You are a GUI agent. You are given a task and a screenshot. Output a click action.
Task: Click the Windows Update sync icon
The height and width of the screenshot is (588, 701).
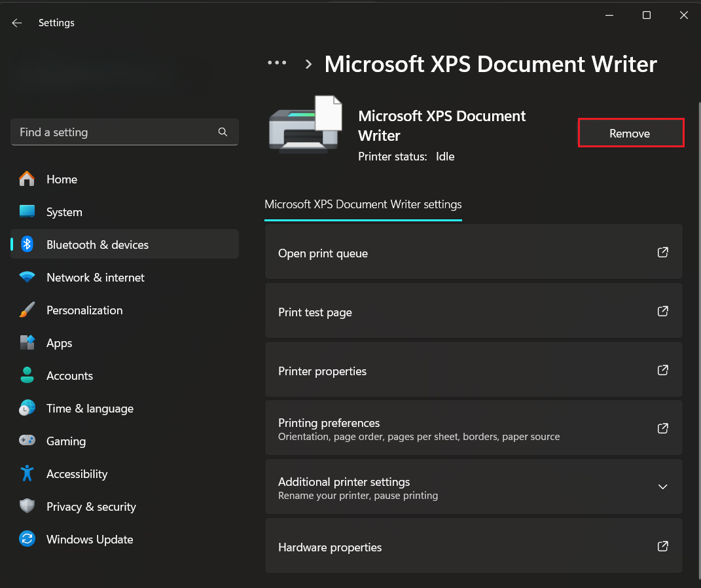click(27, 539)
